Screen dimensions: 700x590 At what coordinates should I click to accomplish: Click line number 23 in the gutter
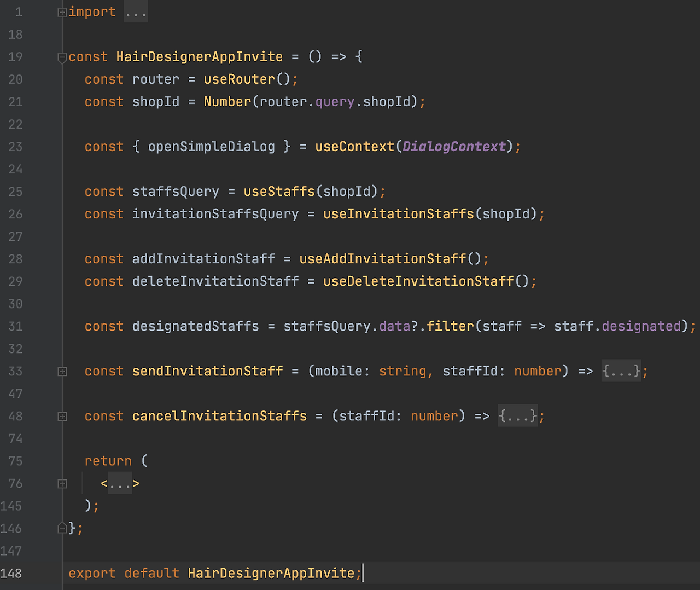[15, 147]
